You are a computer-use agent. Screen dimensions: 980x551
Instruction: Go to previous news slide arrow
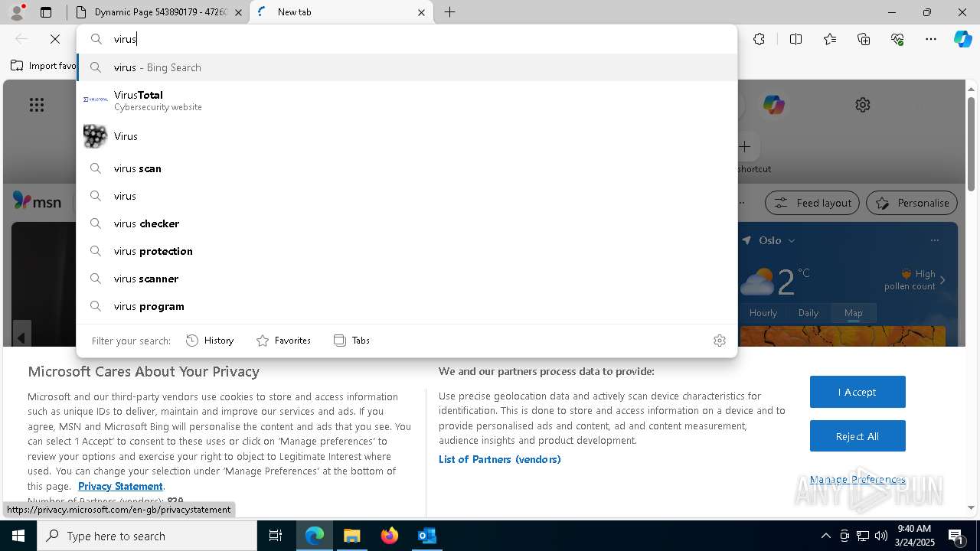click(x=21, y=337)
